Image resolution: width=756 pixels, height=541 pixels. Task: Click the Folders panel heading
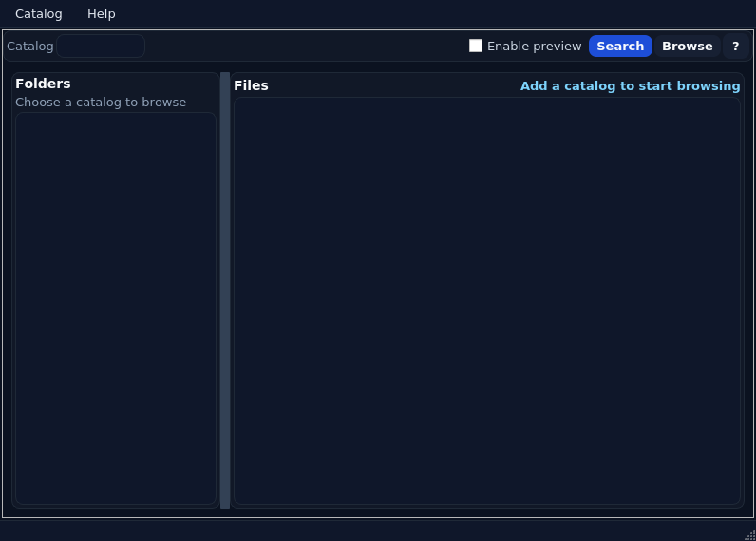[x=43, y=84]
